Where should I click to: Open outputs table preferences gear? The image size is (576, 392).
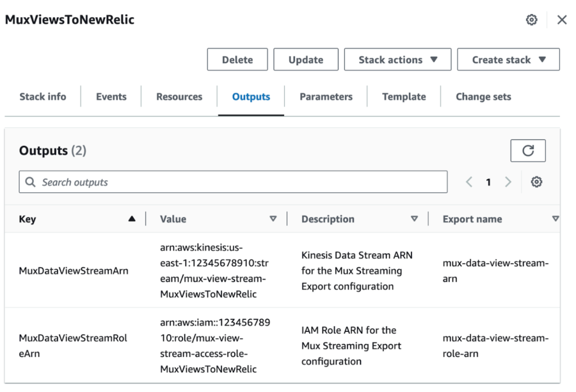pyautogui.click(x=536, y=182)
